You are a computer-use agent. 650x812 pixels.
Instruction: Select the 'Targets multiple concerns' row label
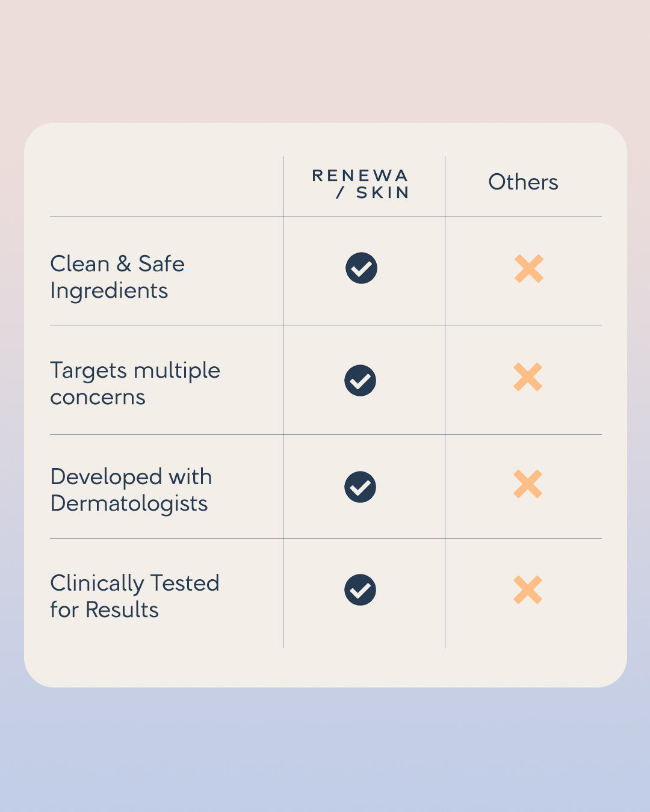coord(135,383)
